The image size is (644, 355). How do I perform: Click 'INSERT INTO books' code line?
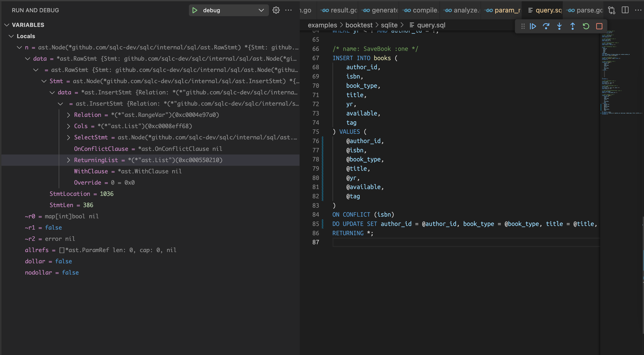pyautogui.click(x=365, y=58)
